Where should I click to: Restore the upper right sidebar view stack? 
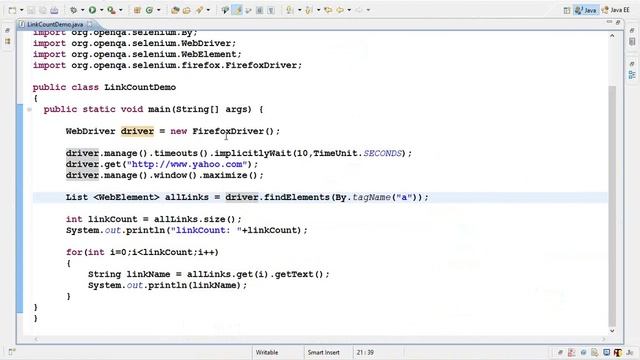coord(632,30)
